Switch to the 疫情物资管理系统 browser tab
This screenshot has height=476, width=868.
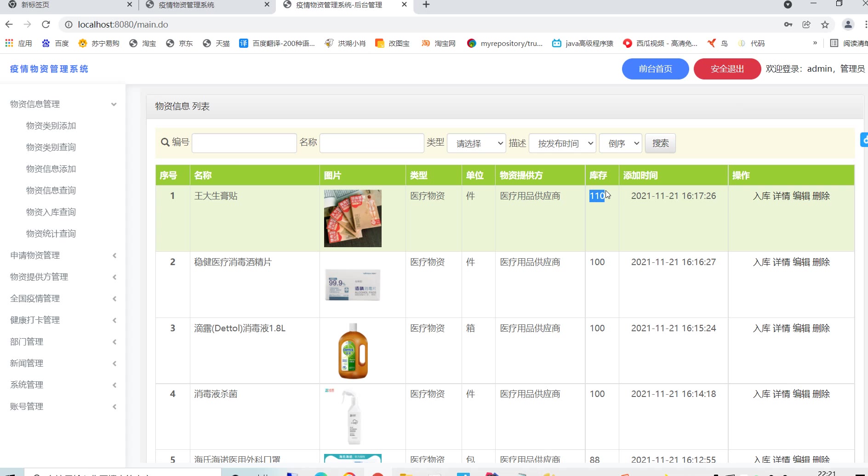[x=207, y=5]
